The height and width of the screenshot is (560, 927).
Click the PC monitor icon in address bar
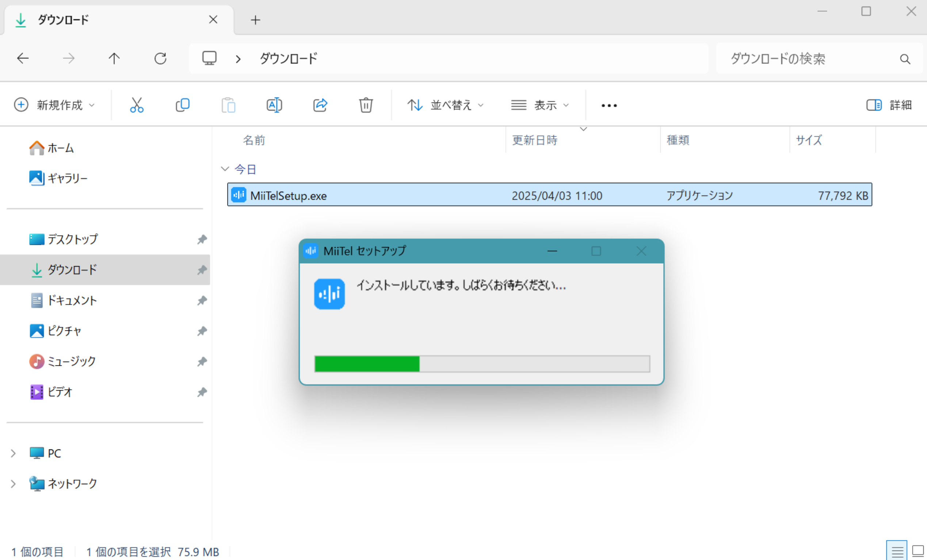click(x=209, y=58)
